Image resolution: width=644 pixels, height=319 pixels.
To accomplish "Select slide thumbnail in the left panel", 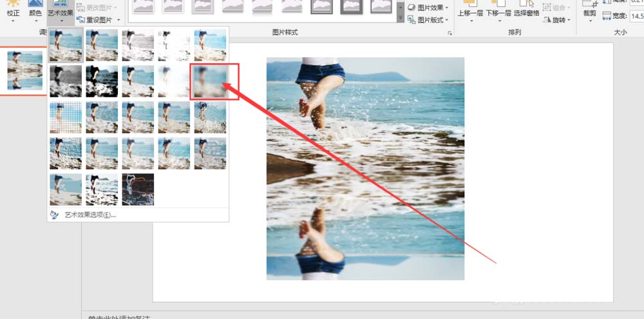I will click(x=25, y=71).
